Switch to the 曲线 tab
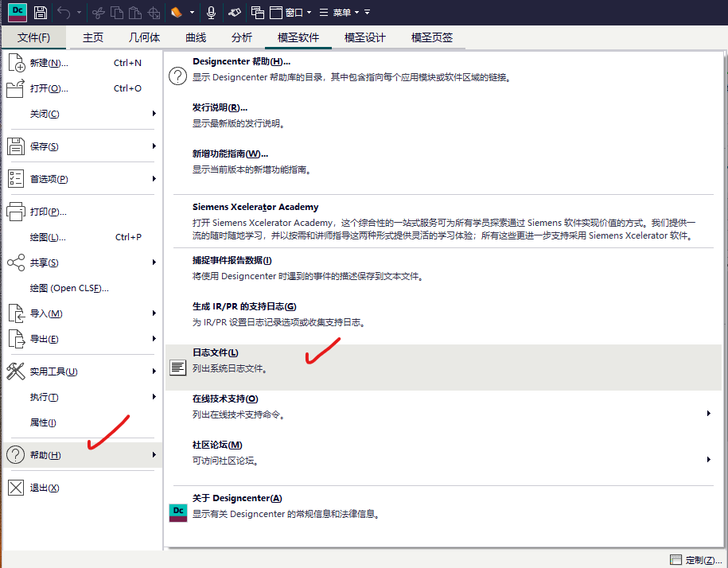This screenshot has width=728, height=568. point(196,37)
